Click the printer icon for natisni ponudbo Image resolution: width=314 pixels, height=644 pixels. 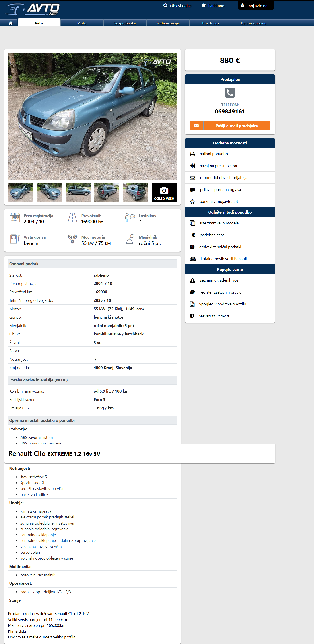click(192, 154)
